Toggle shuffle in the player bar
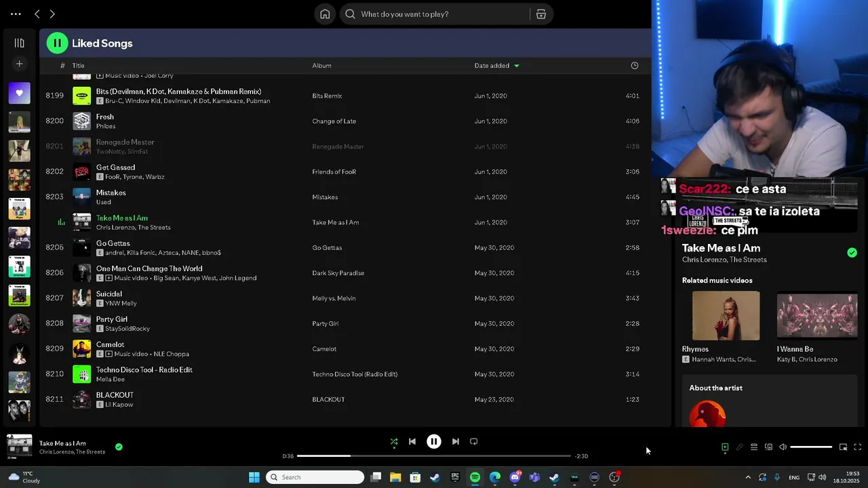Image resolution: width=868 pixels, height=488 pixels. [394, 442]
